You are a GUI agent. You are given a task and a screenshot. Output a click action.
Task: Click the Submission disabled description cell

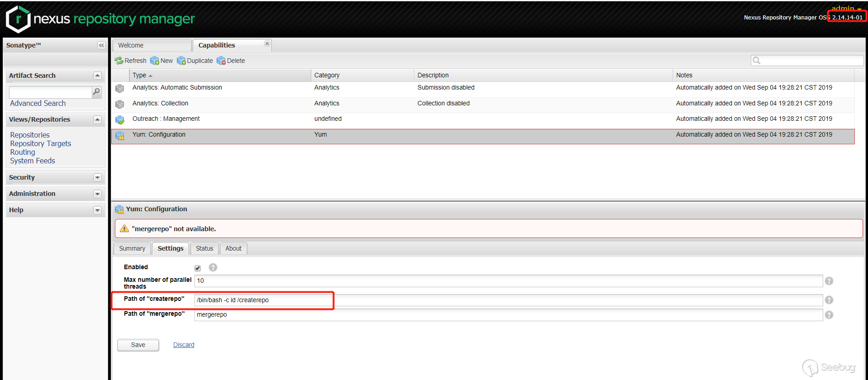pos(446,87)
